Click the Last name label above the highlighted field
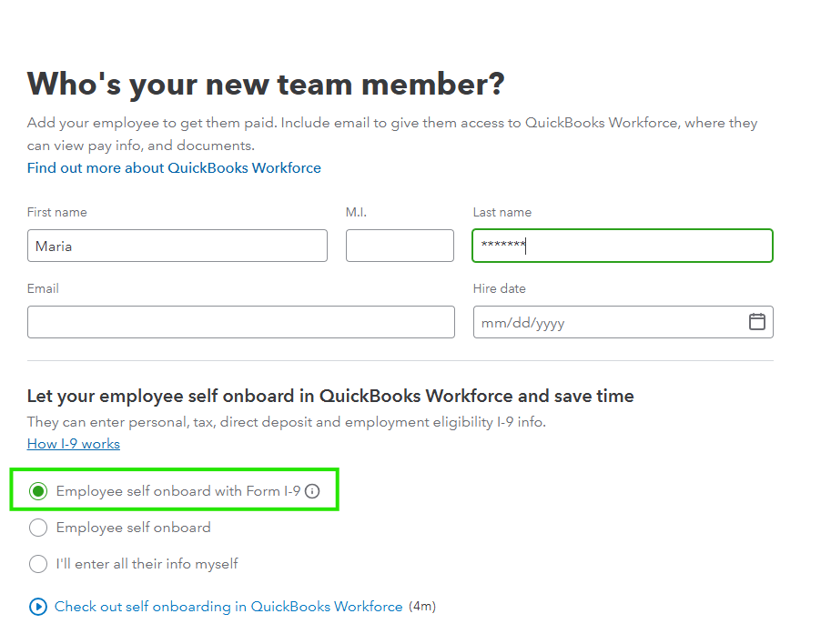Screen dimensions: 831x644 coord(502,212)
